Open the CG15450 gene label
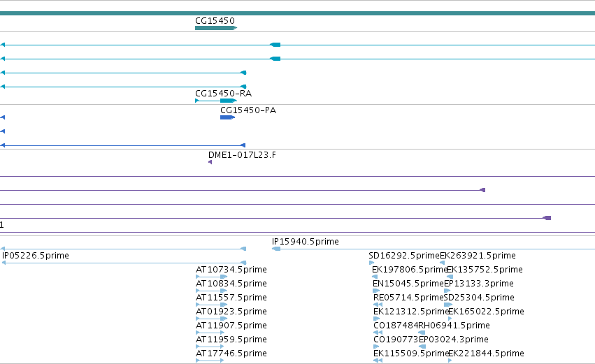595x364 pixels. 215,20
